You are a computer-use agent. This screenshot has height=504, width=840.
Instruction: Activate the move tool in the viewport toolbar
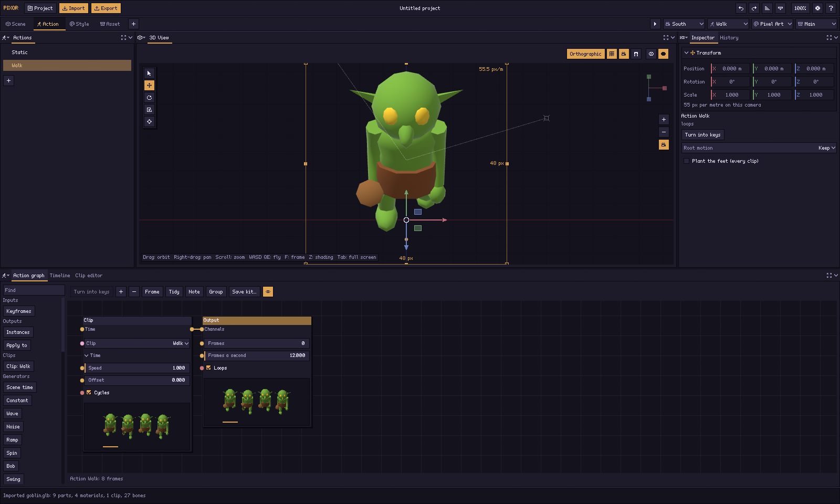[x=149, y=86]
